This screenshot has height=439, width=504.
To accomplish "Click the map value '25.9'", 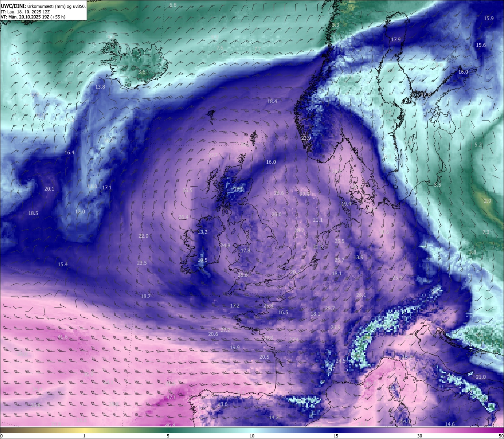I will tap(398, 278).
